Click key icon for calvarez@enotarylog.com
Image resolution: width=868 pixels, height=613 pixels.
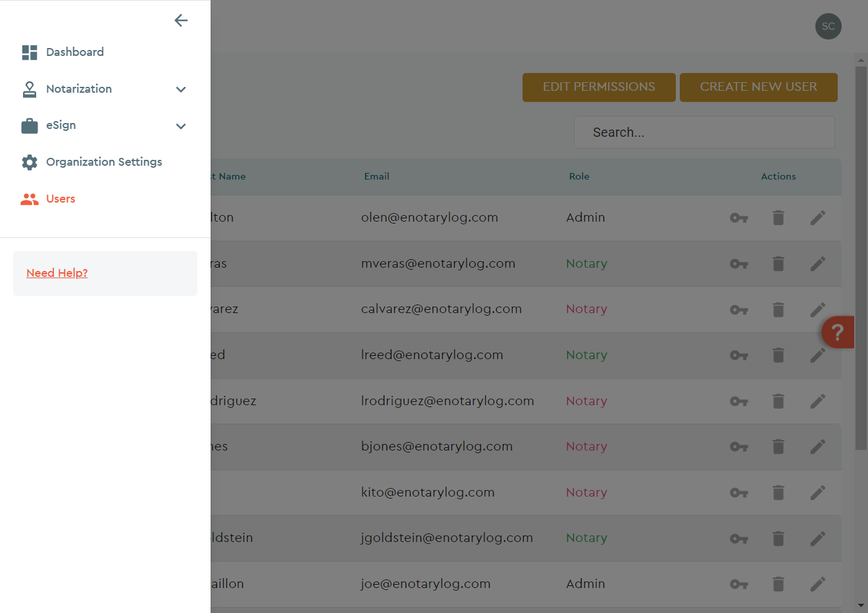[x=739, y=309]
